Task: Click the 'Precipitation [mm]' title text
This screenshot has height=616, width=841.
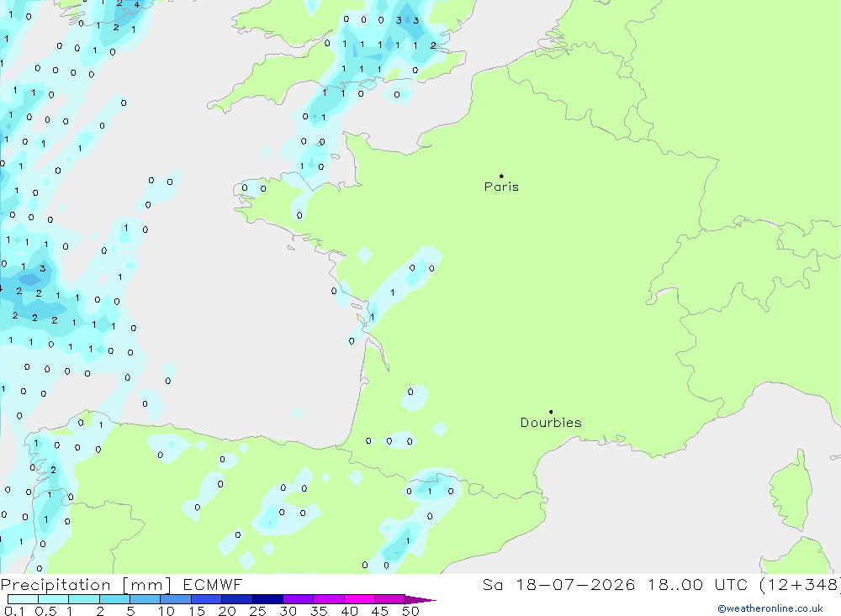Action: point(86,585)
